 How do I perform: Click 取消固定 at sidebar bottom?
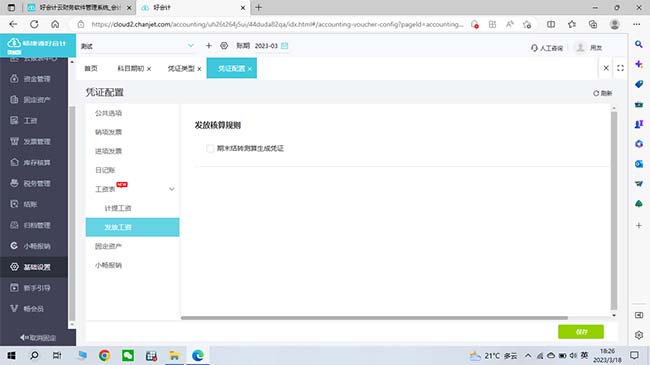tap(38, 338)
